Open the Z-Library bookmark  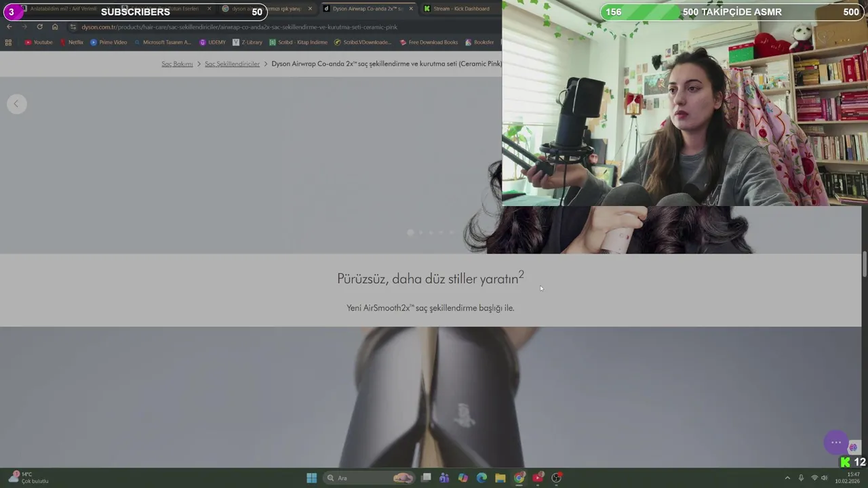248,42
